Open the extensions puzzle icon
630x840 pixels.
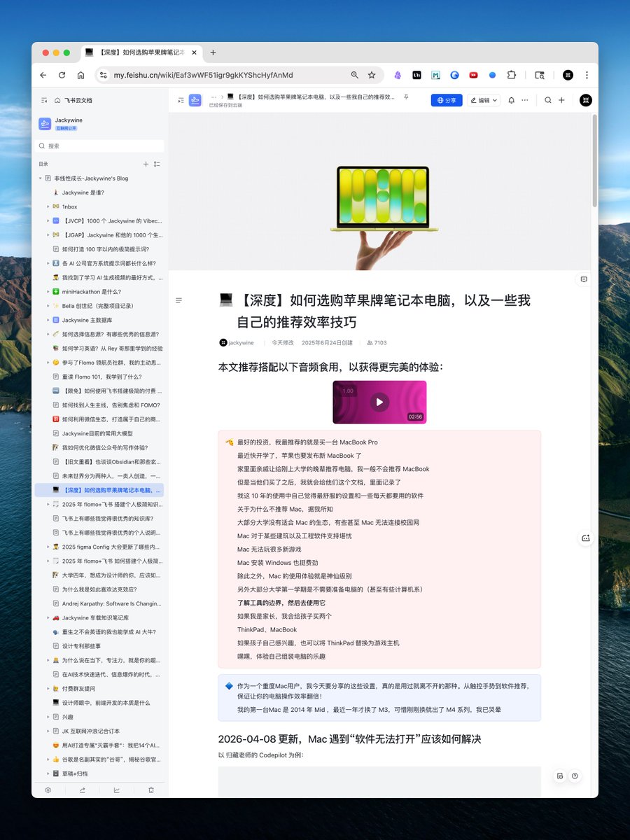coord(511,75)
